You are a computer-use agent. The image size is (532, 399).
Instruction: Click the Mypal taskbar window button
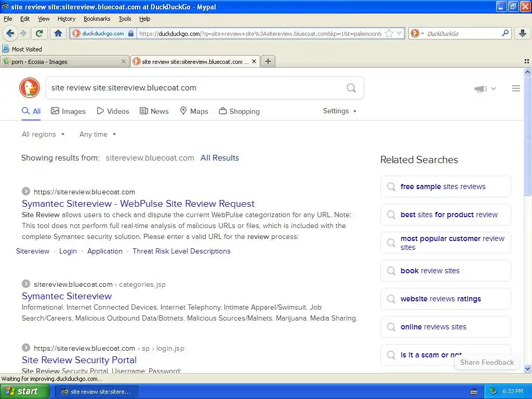[x=97, y=392]
